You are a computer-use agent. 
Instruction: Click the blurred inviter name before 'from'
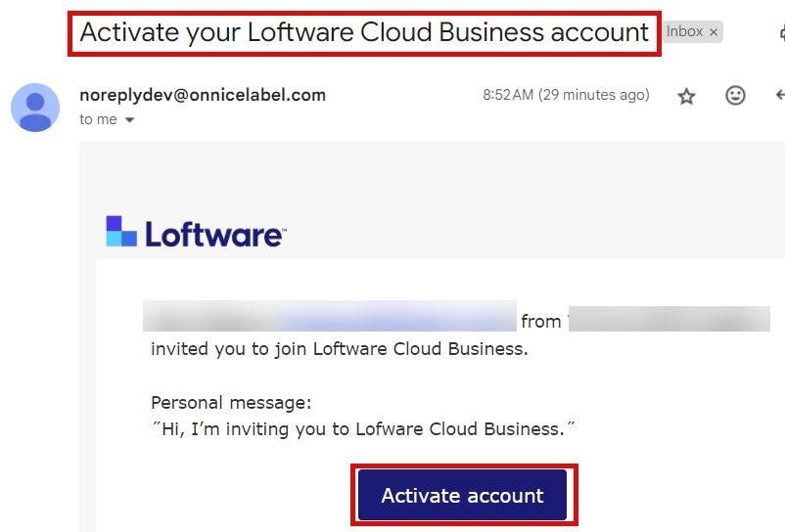329,319
